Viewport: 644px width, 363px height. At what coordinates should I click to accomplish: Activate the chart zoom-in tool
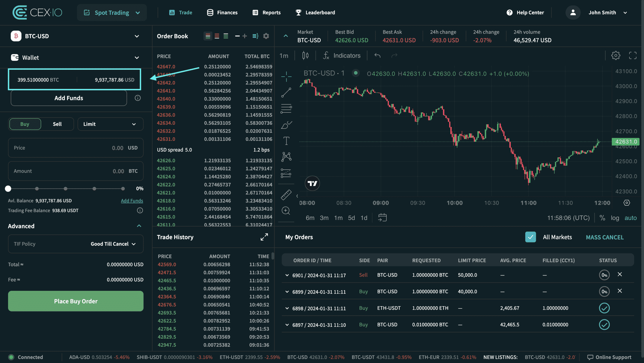click(x=286, y=211)
